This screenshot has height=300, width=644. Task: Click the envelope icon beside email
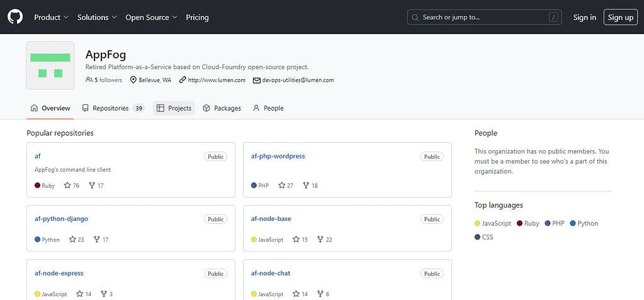257,81
